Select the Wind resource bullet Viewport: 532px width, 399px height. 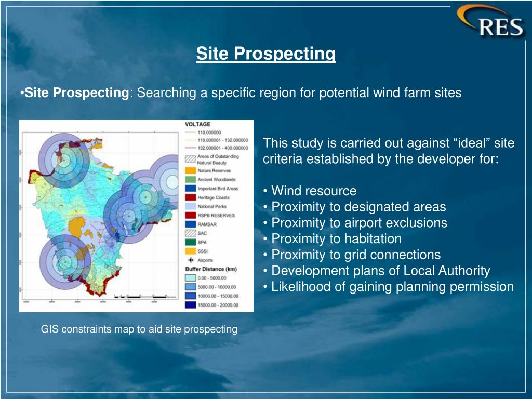pyautogui.click(x=310, y=191)
